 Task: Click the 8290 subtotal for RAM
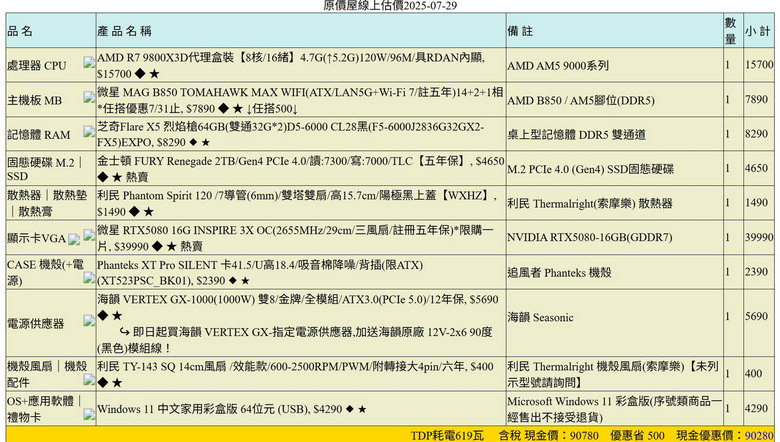[756, 134]
